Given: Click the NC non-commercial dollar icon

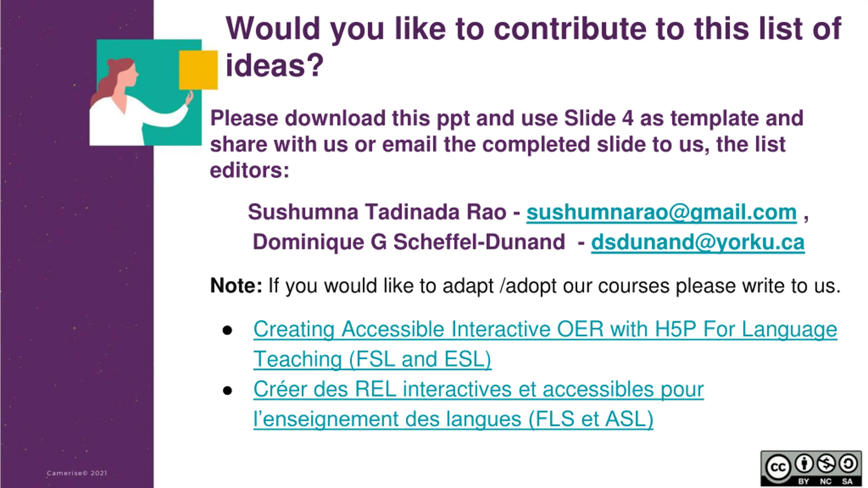Looking at the screenshot, I should [x=826, y=463].
